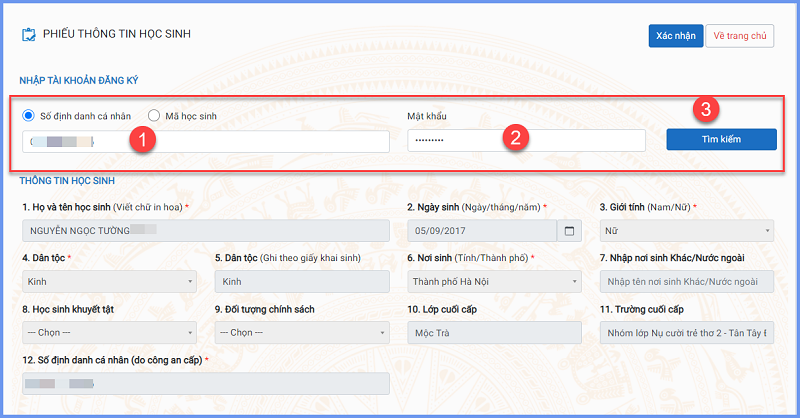This screenshot has width=800, height=418.
Task: Click the student information form icon
Action: (x=28, y=35)
